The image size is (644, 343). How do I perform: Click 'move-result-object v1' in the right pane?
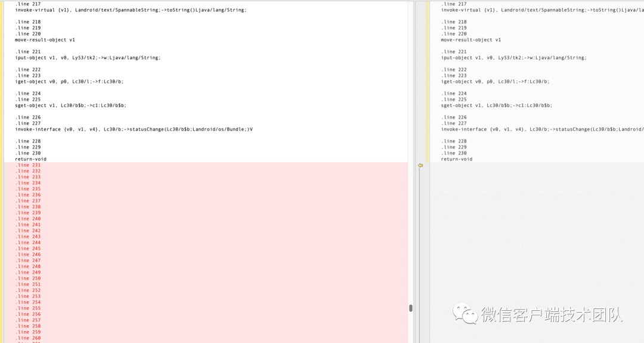[471, 40]
